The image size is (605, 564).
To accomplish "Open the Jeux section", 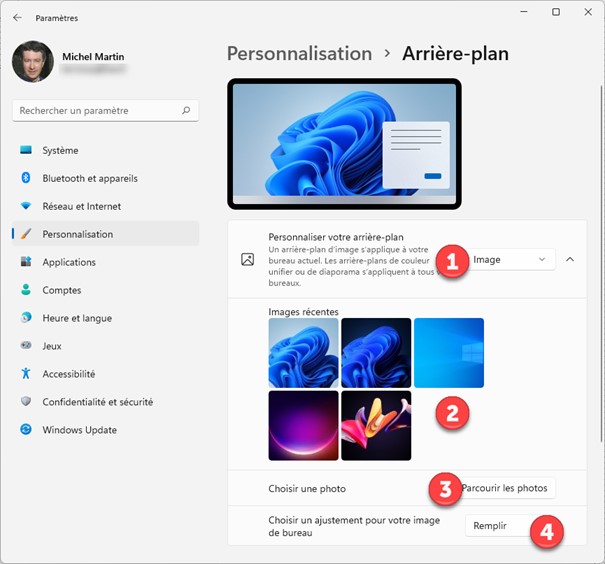I will (x=106, y=346).
